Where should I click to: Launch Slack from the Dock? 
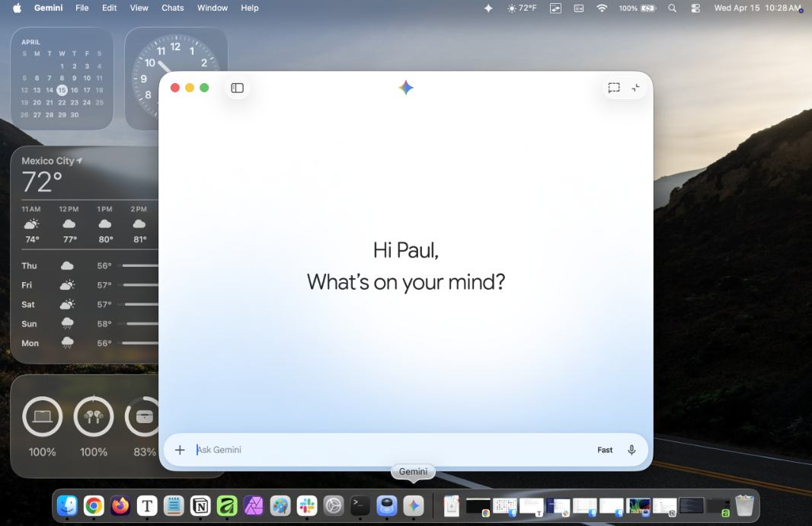click(308, 505)
